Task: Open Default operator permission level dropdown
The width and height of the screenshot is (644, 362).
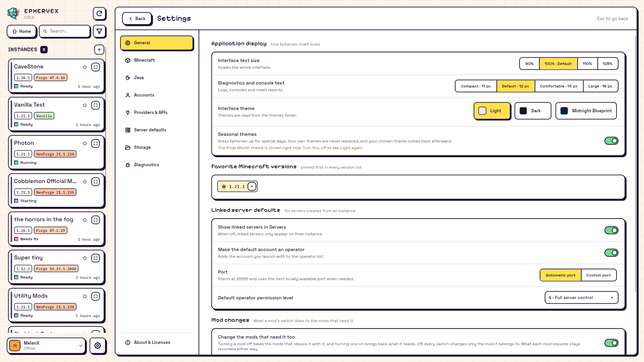Action: tap(581, 298)
